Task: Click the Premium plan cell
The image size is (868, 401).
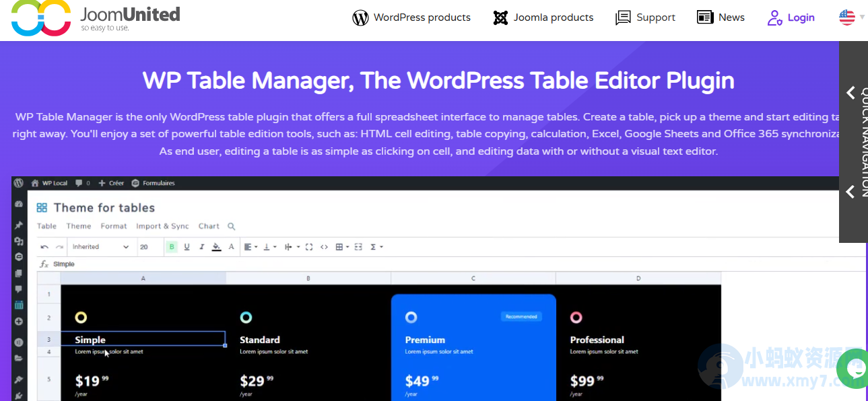Action: [x=473, y=339]
